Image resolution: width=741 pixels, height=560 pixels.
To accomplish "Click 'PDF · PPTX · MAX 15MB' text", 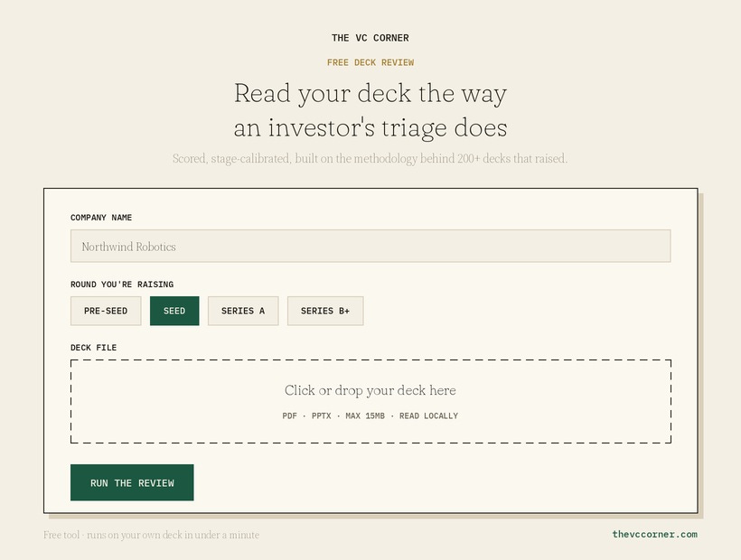I will tap(333, 416).
